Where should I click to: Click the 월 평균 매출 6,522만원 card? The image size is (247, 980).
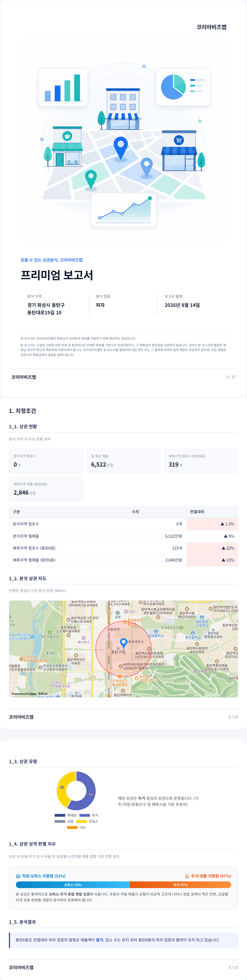click(123, 461)
